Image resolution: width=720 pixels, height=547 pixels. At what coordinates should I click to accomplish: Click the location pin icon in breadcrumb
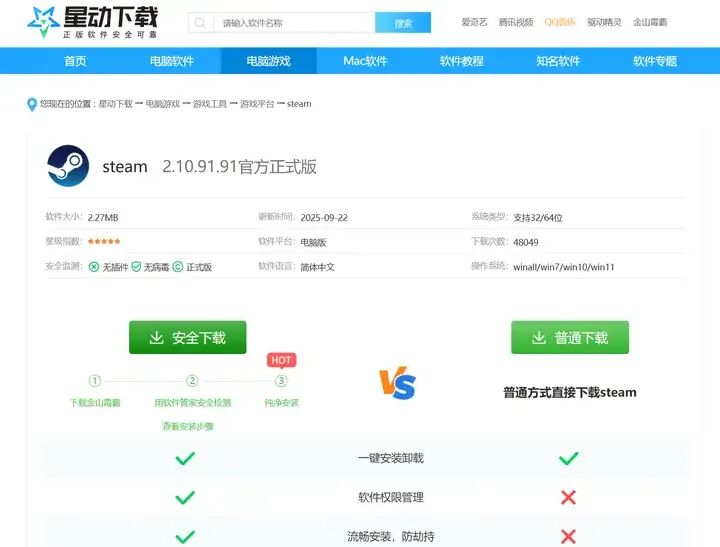[32, 104]
